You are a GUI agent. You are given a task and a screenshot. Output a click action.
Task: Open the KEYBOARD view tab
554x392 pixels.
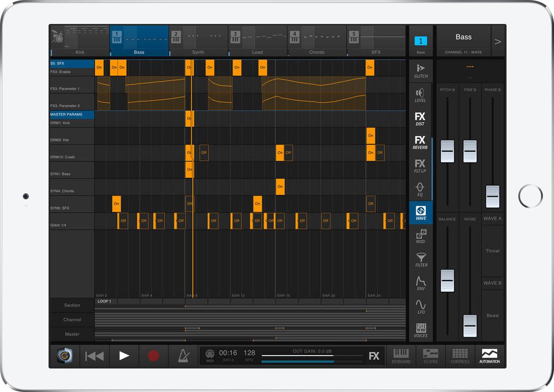coord(401,356)
